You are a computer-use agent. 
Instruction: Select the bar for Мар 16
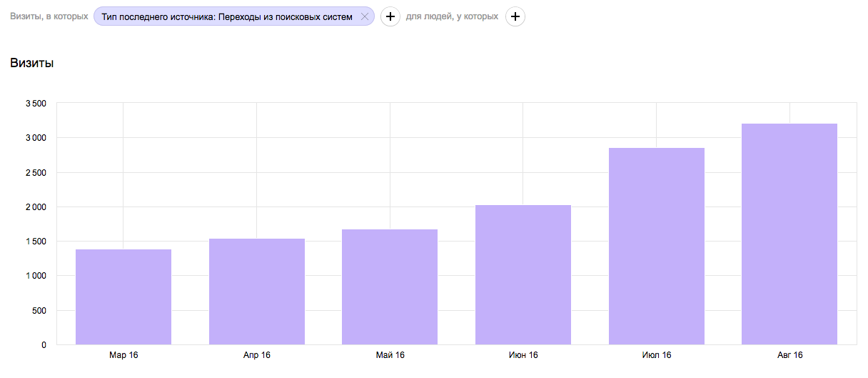coord(123,297)
